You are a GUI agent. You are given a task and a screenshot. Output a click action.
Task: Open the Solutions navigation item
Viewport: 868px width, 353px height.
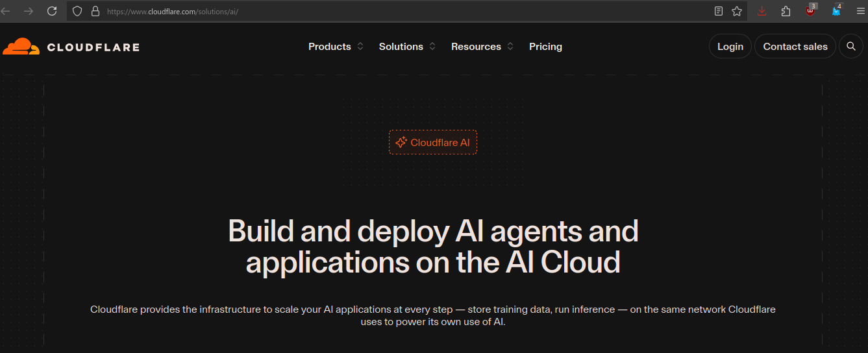pos(401,47)
